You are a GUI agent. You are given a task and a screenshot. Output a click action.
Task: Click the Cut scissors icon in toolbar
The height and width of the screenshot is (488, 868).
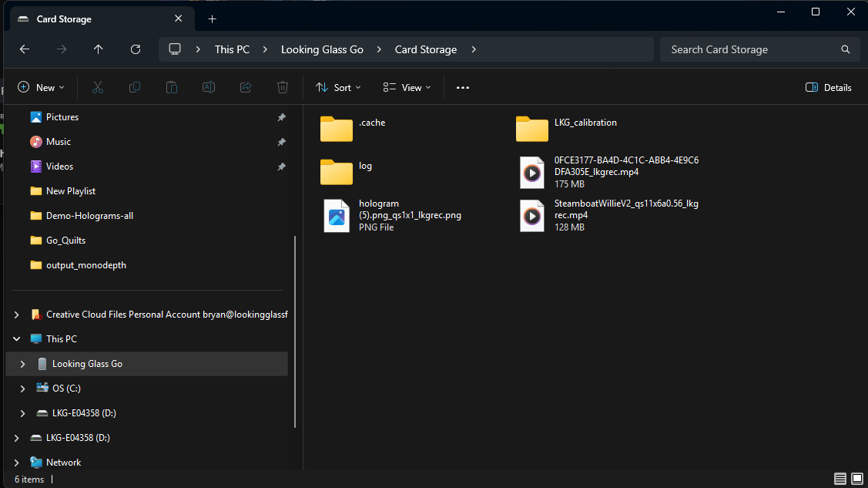(98, 87)
